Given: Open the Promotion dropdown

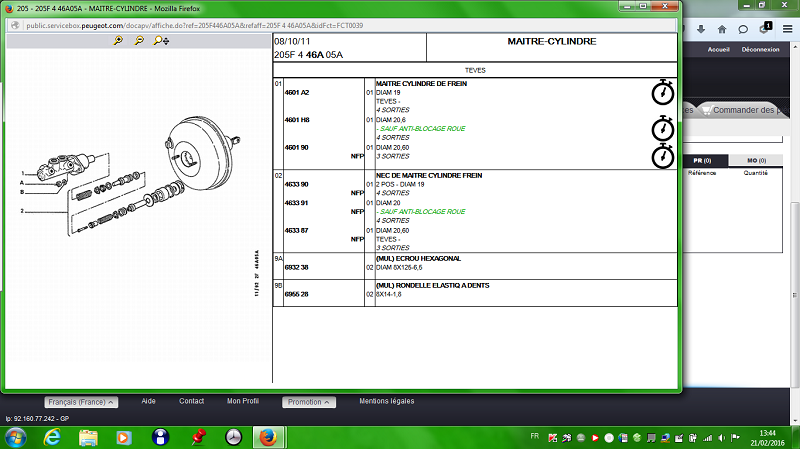Looking at the screenshot, I should pos(309,402).
